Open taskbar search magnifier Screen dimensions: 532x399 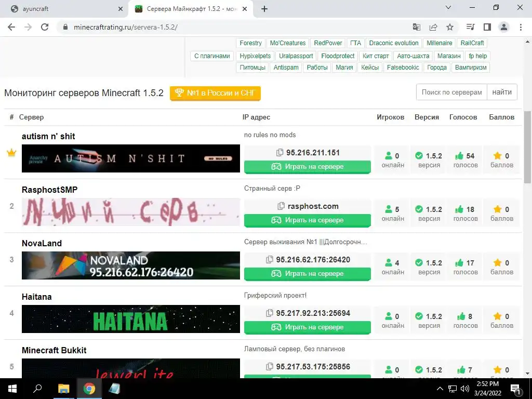pos(37,389)
